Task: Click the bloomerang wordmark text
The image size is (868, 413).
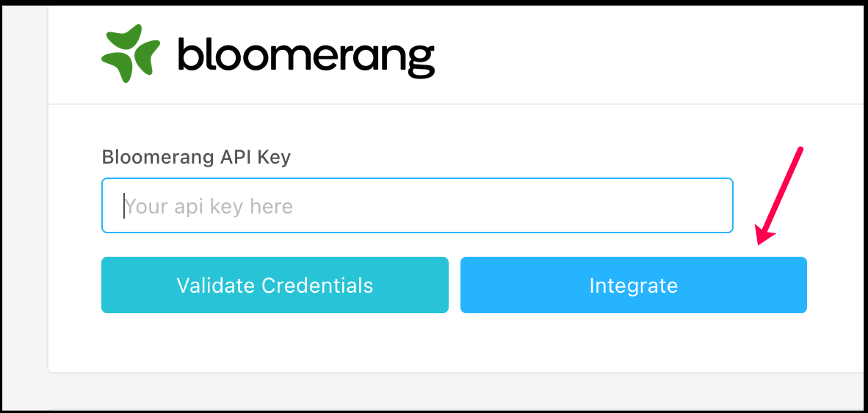Action: [x=306, y=56]
